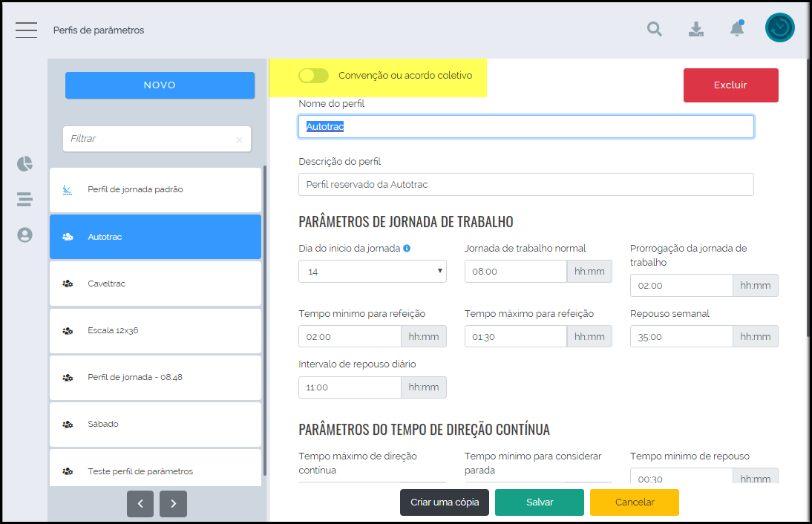Click the Nome do perfil field
Image resolution: width=812 pixels, height=524 pixels.
click(526, 126)
